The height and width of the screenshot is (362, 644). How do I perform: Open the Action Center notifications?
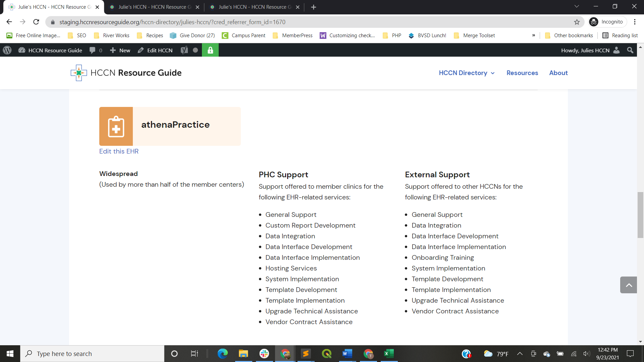point(630,354)
